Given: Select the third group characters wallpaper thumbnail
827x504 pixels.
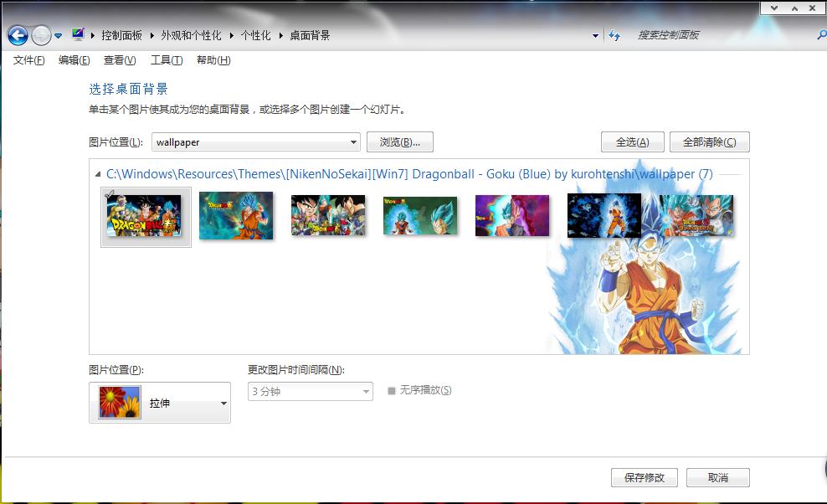Looking at the screenshot, I should [x=328, y=215].
